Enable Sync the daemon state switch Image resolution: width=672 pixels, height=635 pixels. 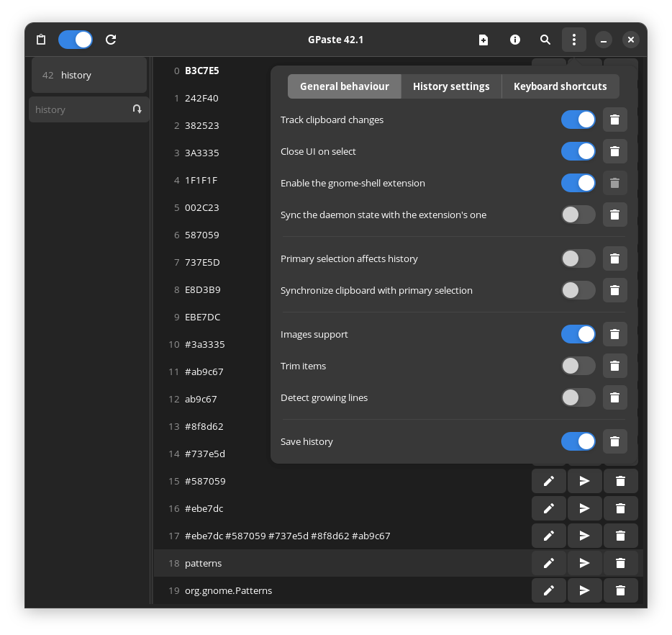tap(578, 215)
